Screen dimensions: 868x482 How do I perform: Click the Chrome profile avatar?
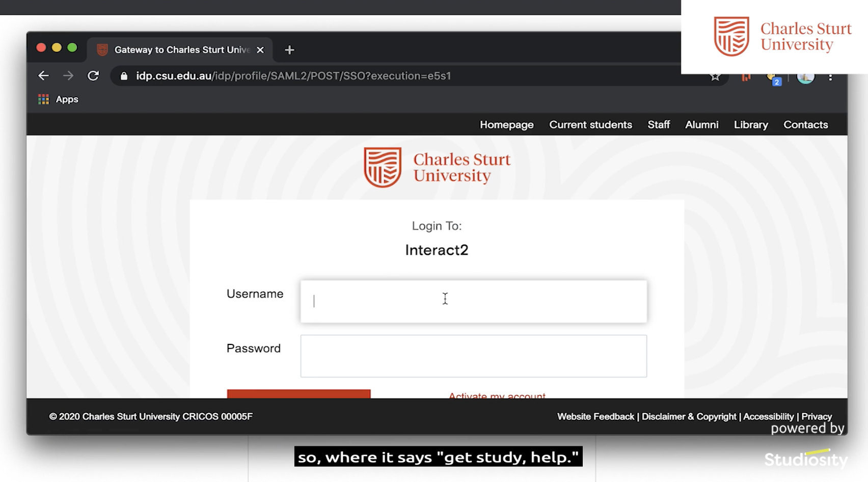click(x=805, y=77)
